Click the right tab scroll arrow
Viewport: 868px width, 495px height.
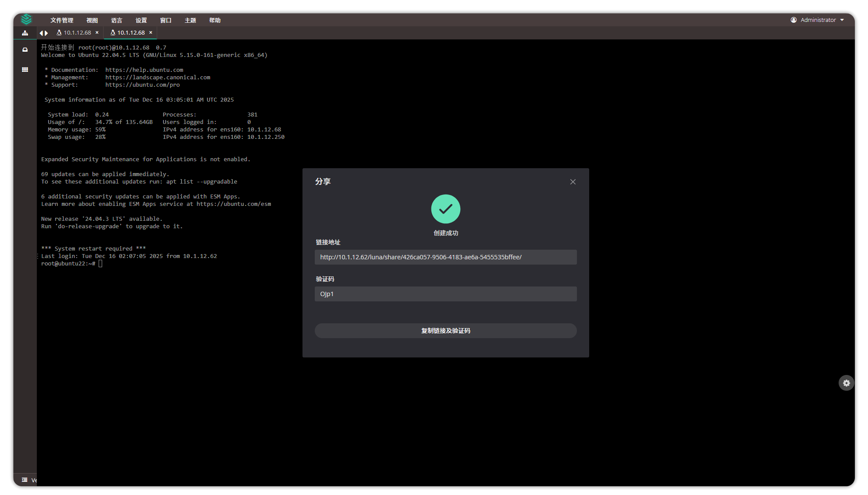46,33
